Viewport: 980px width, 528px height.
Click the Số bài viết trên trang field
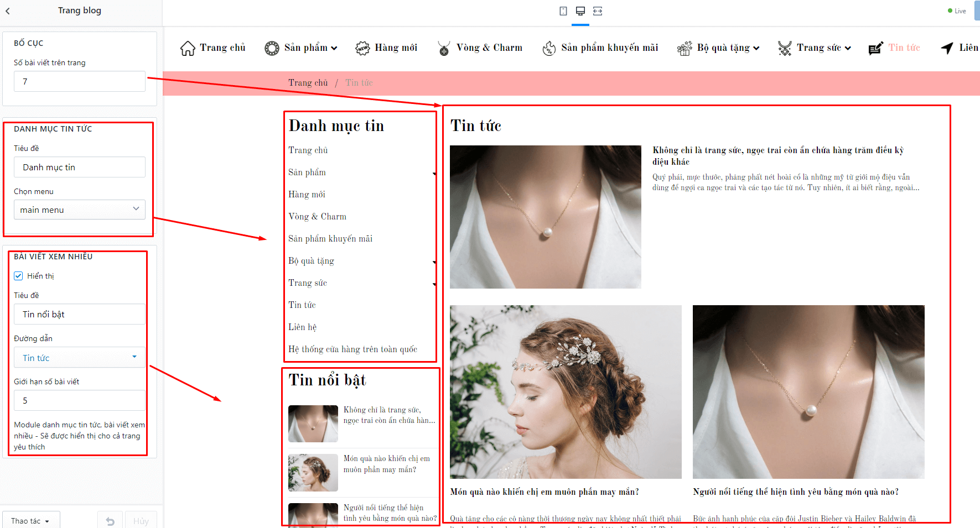tap(80, 81)
